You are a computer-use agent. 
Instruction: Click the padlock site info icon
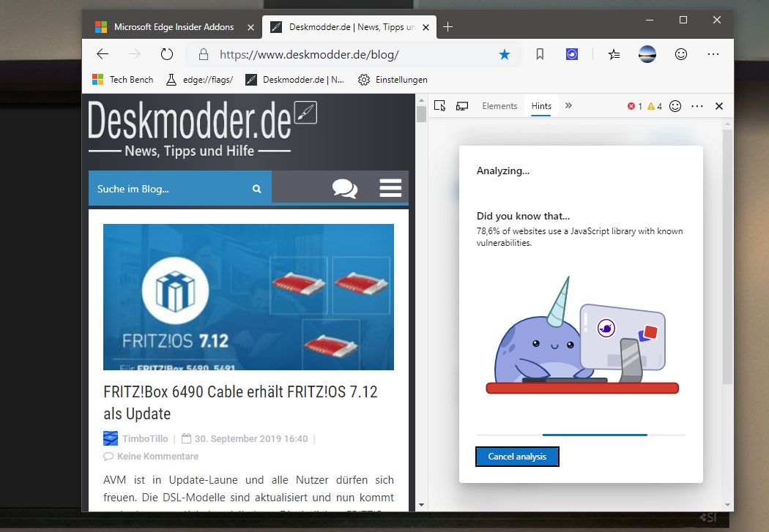pyautogui.click(x=204, y=54)
